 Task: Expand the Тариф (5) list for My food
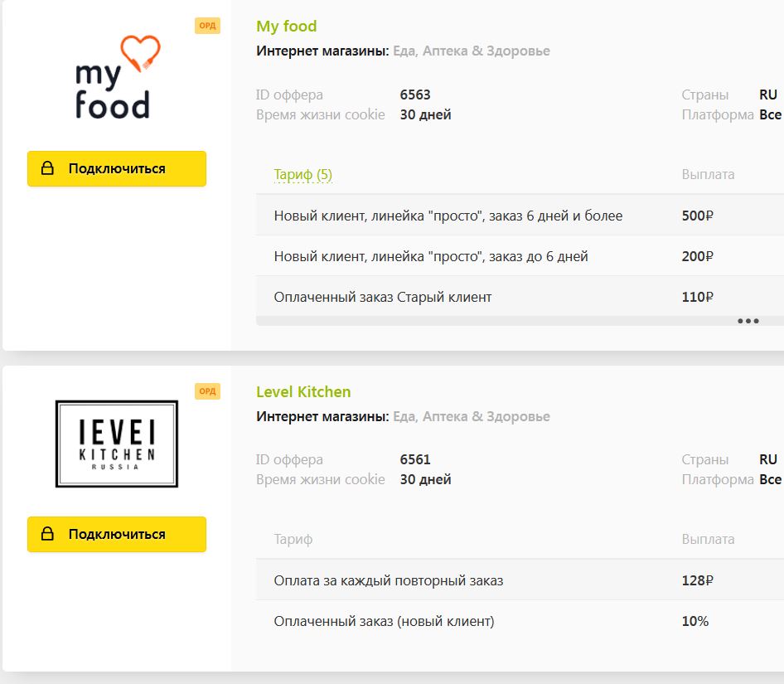pyautogui.click(x=302, y=174)
